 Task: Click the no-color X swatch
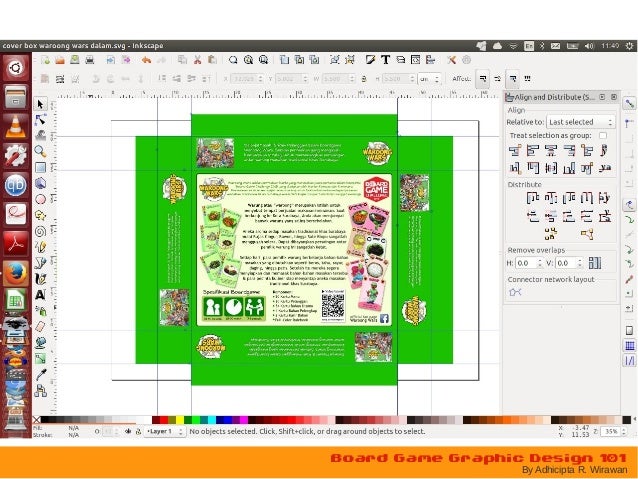point(37,420)
